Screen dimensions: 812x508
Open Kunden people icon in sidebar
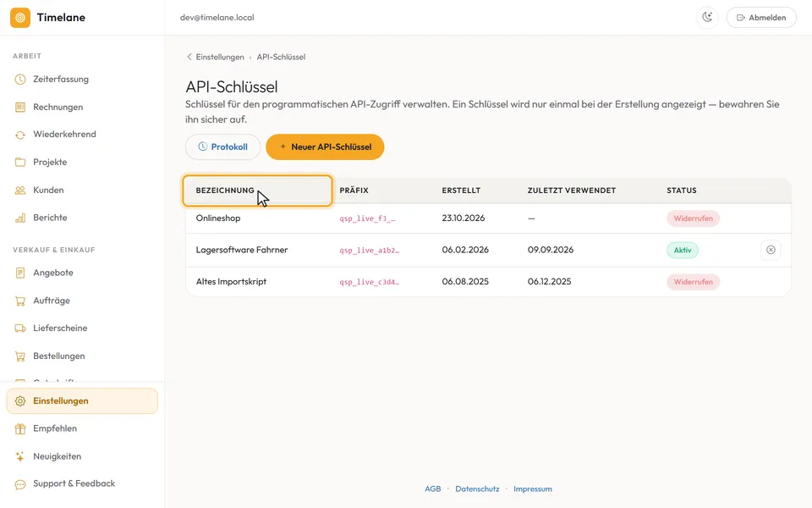coord(20,190)
